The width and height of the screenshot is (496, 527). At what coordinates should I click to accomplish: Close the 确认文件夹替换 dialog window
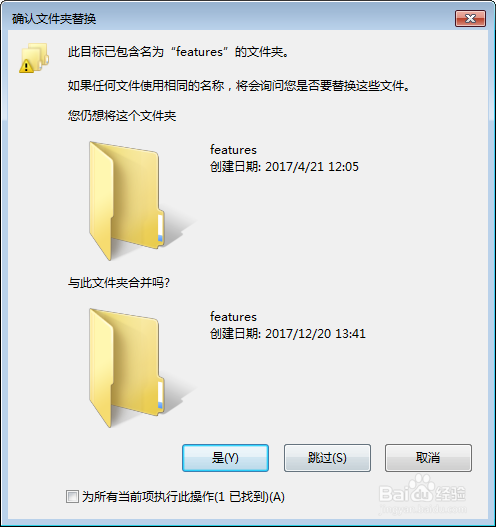coord(470,18)
